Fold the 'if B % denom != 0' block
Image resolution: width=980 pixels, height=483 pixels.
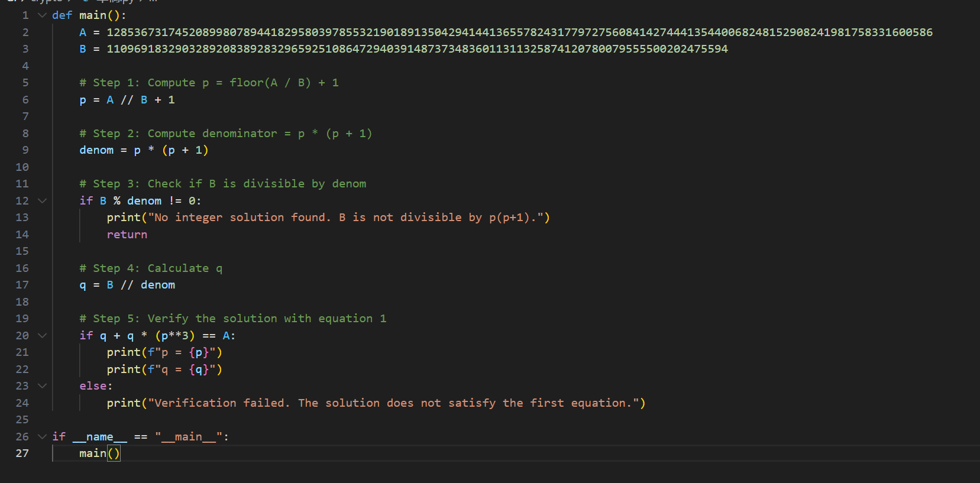pos(42,201)
